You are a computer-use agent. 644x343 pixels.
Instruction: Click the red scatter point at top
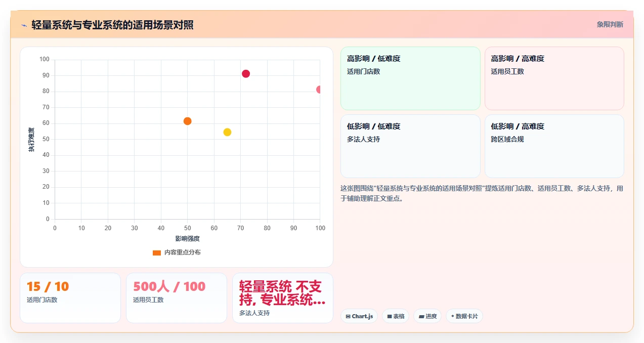[x=246, y=74]
